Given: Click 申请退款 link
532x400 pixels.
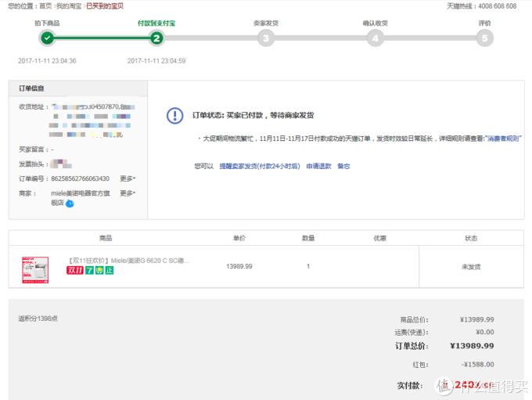Looking at the screenshot, I should (x=318, y=166).
